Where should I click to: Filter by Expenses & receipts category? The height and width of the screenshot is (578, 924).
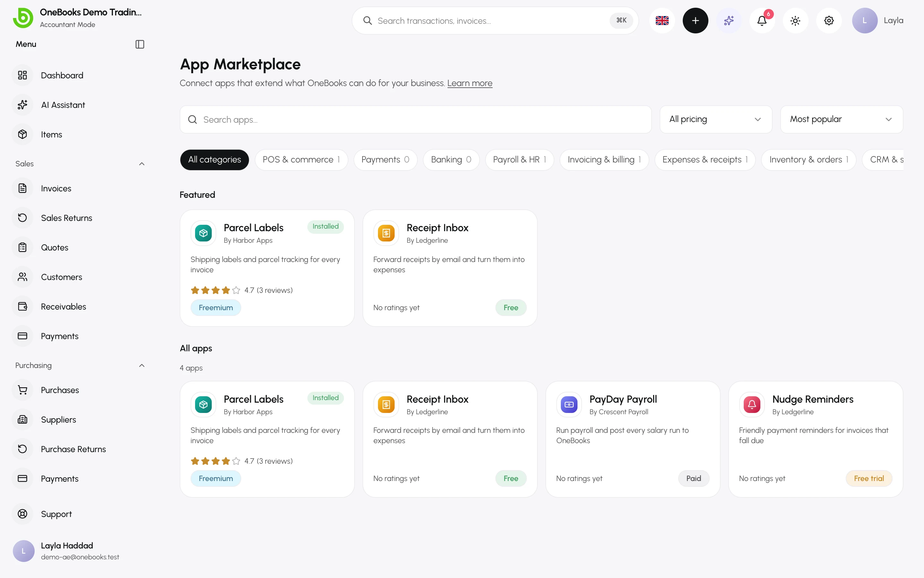click(x=705, y=160)
